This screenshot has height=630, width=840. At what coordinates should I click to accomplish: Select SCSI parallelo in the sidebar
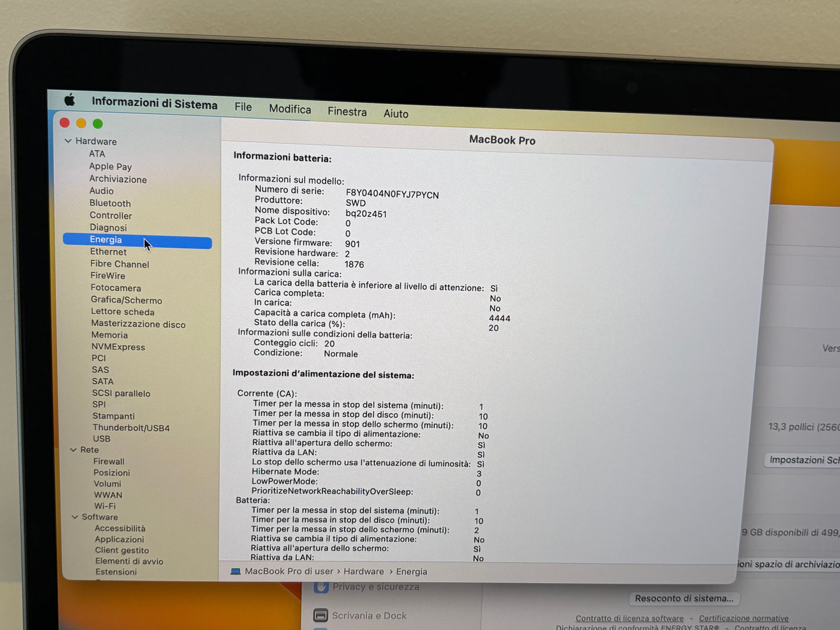click(121, 393)
